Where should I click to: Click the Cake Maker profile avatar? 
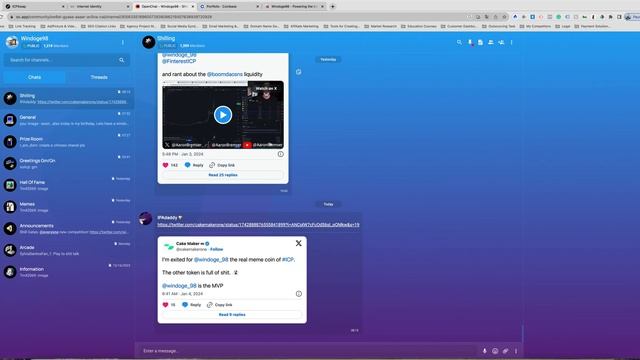click(x=169, y=246)
